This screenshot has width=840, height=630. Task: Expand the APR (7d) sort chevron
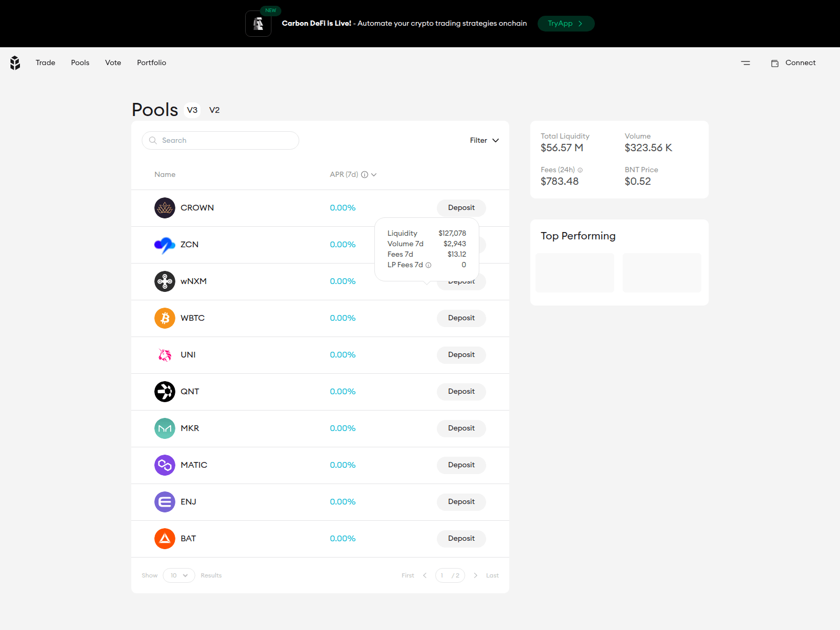click(x=374, y=174)
